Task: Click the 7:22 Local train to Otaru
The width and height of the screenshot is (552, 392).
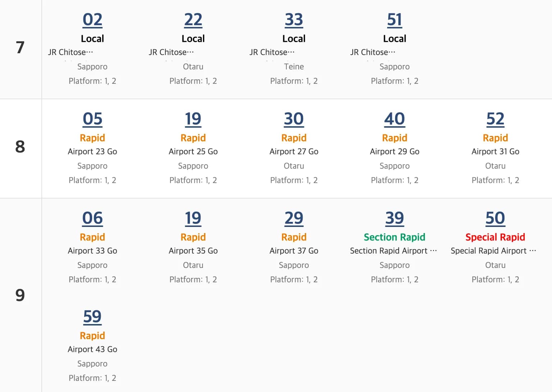Action: [x=193, y=20]
